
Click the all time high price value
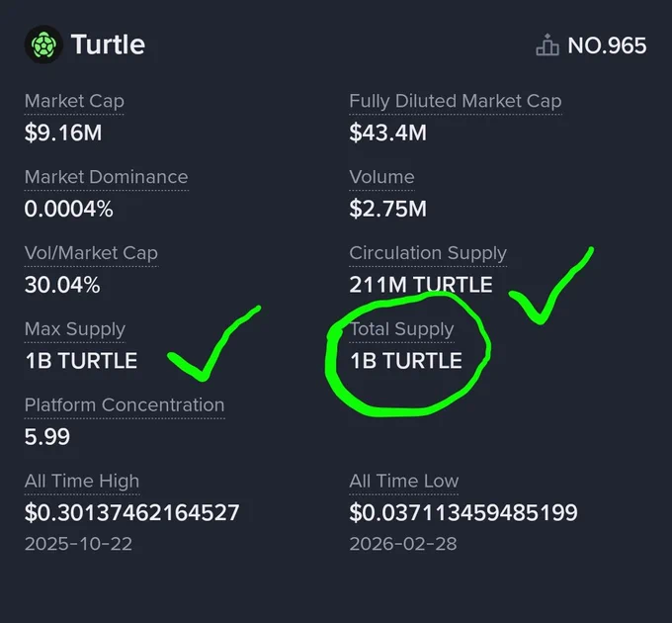pos(132,513)
